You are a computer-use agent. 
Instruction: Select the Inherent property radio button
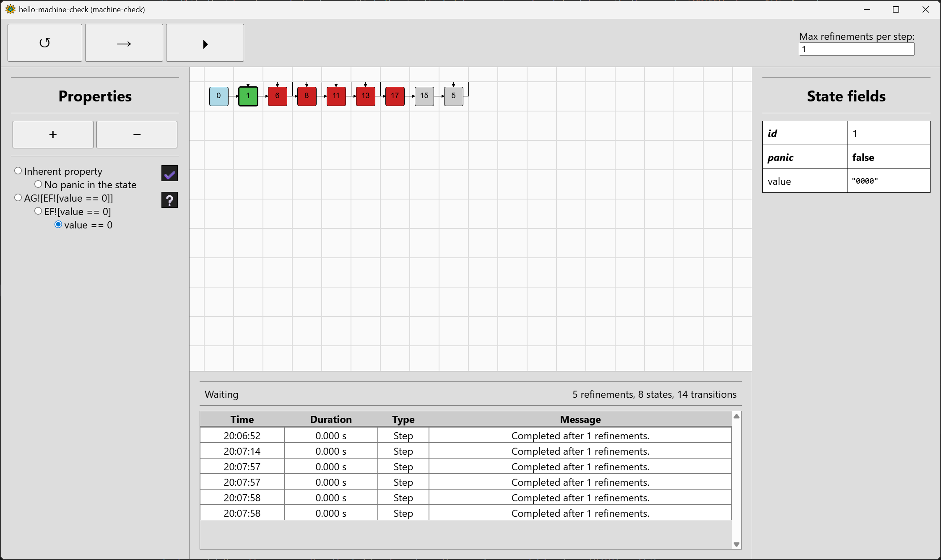18,171
